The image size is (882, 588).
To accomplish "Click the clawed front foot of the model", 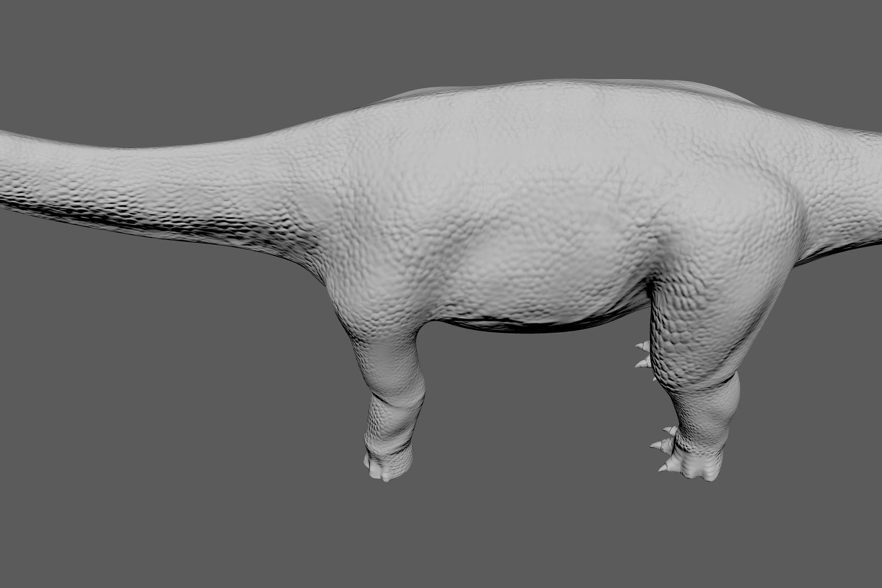I will pyautogui.click(x=687, y=453).
